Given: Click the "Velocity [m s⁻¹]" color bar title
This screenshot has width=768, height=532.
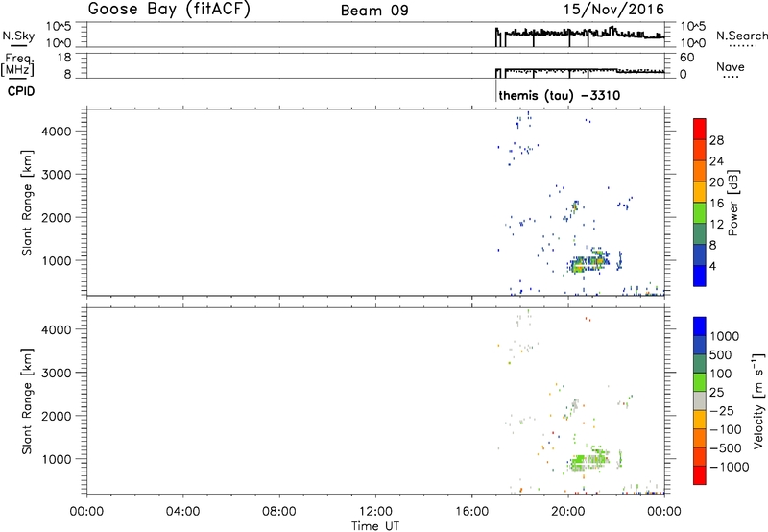Looking at the screenshot, I should [x=758, y=400].
